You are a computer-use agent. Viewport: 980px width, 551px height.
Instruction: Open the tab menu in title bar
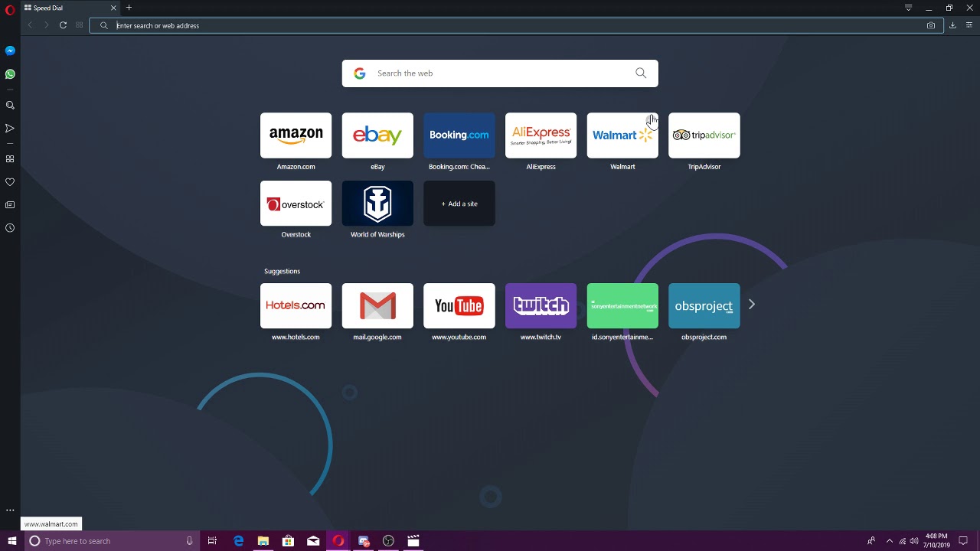click(909, 8)
